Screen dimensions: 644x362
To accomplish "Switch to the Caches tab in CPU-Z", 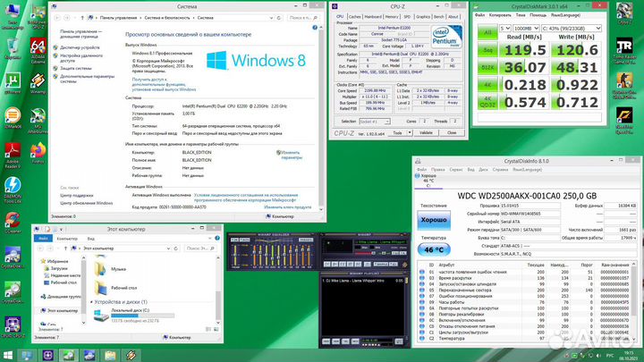I will click(x=355, y=16).
